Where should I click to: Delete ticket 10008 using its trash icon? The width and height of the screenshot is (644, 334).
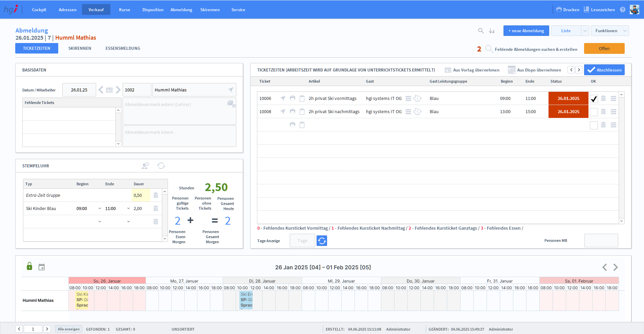603,112
